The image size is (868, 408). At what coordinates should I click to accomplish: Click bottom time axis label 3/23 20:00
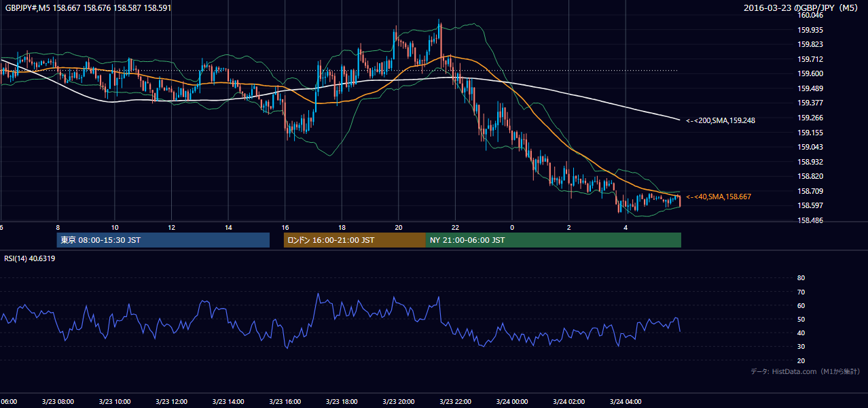(398, 402)
